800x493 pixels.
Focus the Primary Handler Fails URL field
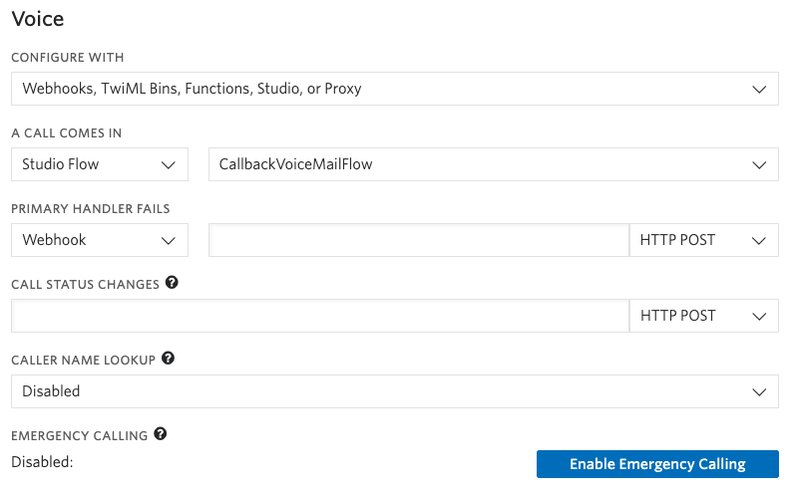(419, 240)
